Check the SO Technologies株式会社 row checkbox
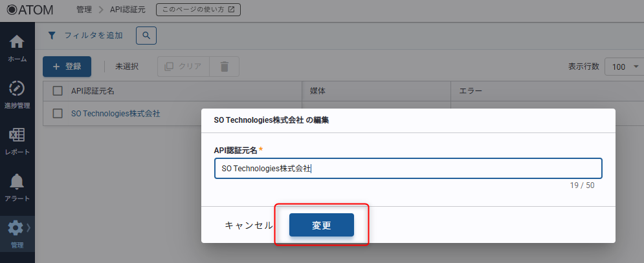This screenshot has height=263, width=644. pyautogui.click(x=58, y=113)
